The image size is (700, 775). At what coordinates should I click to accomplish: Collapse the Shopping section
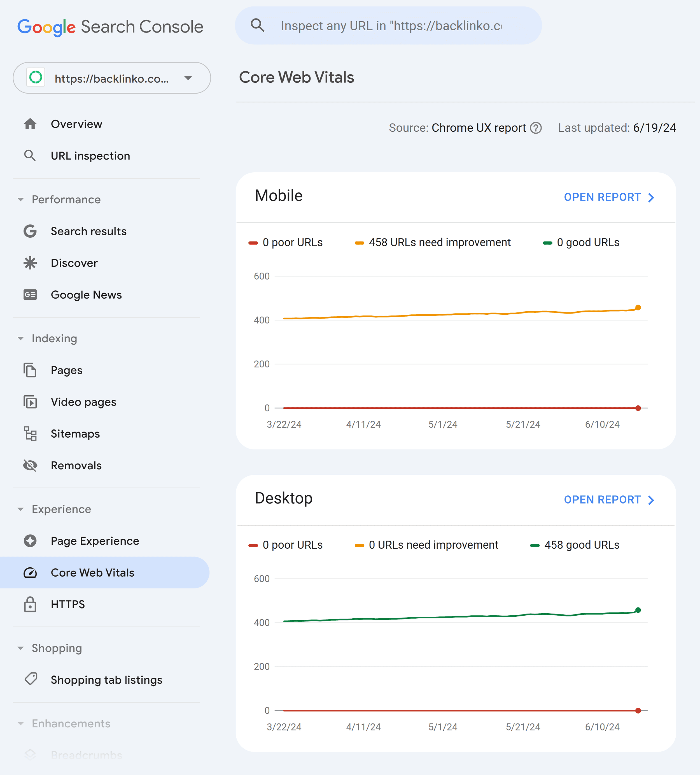click(21, 648)
